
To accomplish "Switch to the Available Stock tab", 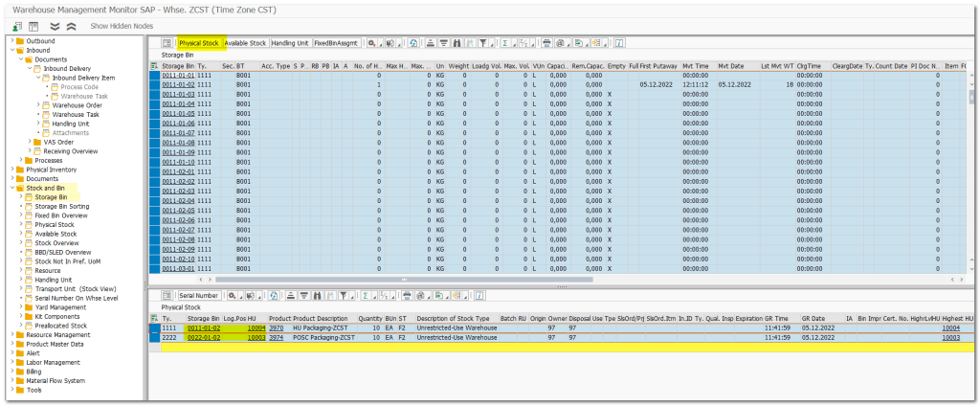I will [x=244, y=43].
